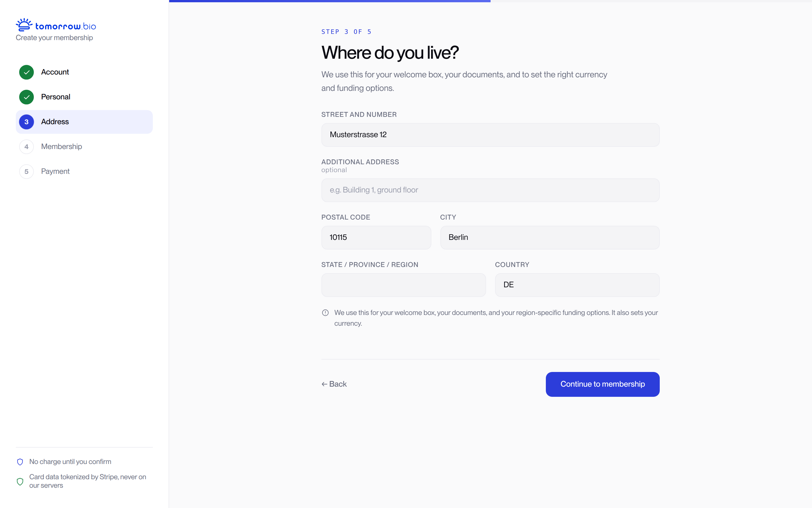Viewport: 812px width, 508px height.
Task: Click Continue to membership button
Action: [x=603, y=384]
